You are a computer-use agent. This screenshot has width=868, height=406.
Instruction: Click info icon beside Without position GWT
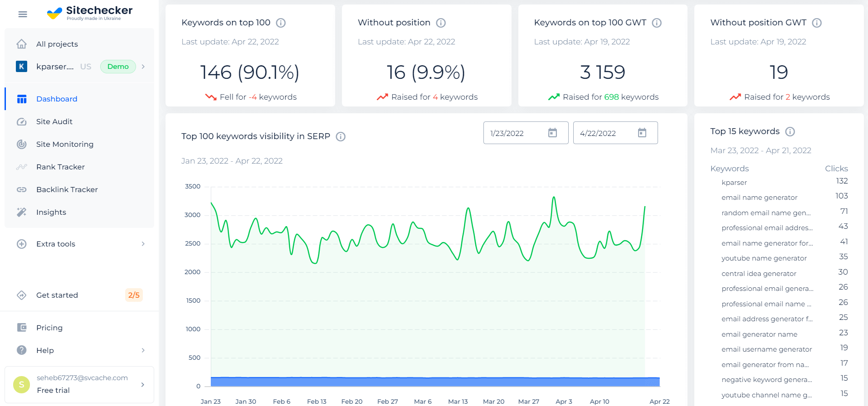(x=817, y=23)
